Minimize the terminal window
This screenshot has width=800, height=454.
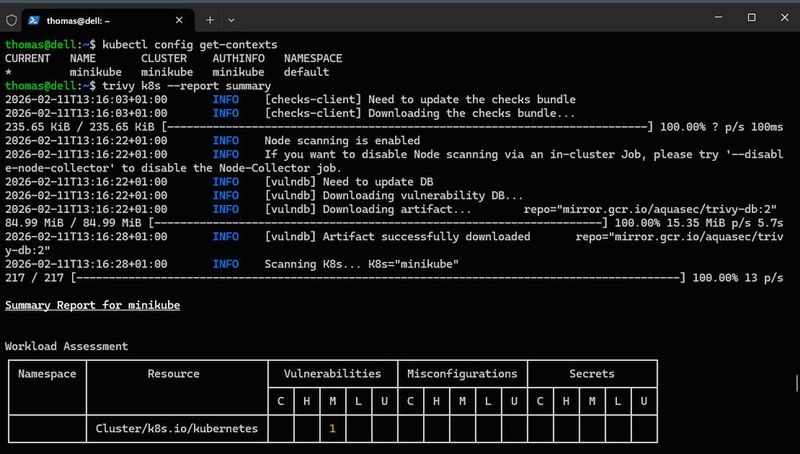pos(718,17)
